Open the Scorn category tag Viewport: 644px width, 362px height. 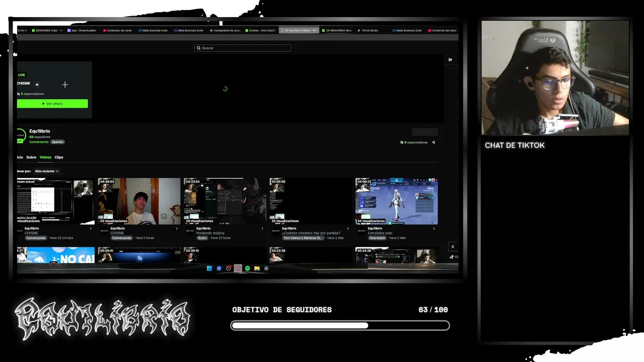point(202,238)
